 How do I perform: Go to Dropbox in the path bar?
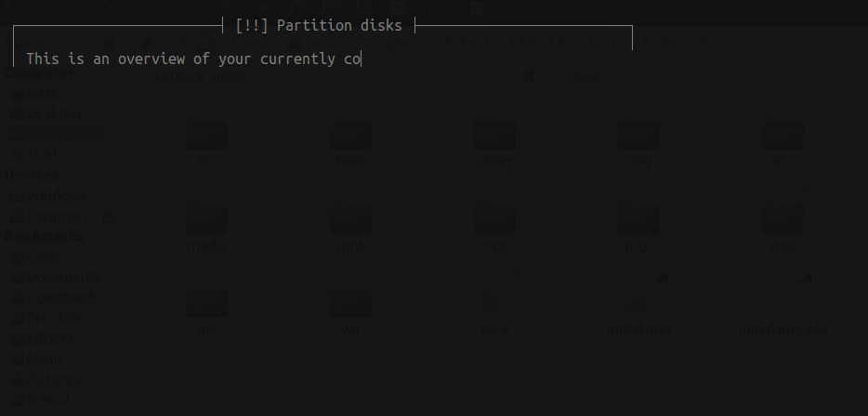pyautogui.click(x=392, y=44)
